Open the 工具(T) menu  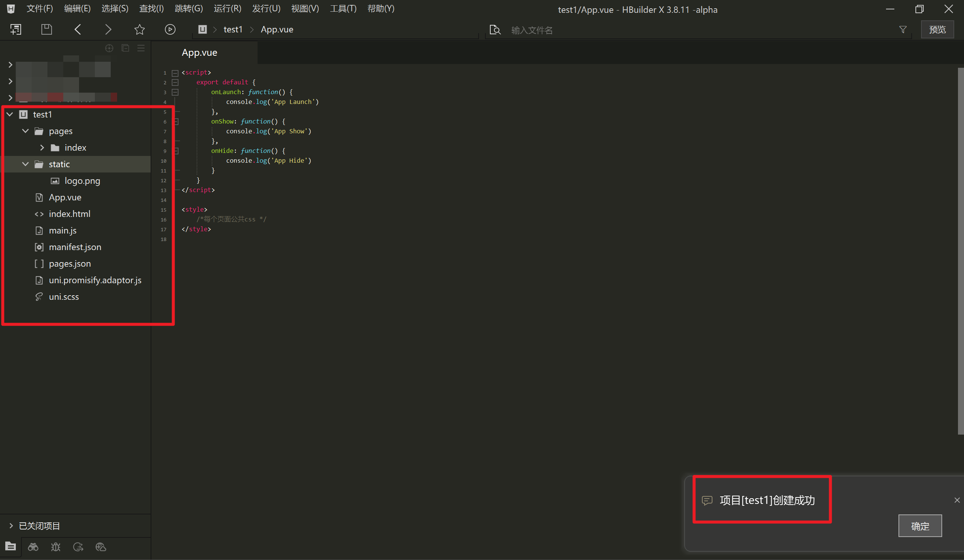tap(343, 9)
